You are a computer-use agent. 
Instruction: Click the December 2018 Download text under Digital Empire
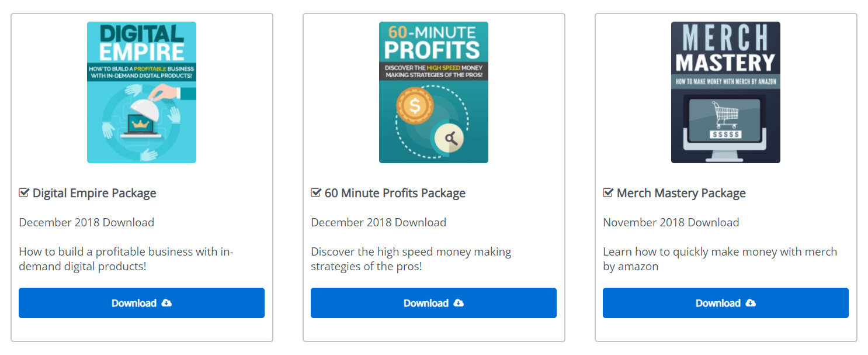point(86,222)
